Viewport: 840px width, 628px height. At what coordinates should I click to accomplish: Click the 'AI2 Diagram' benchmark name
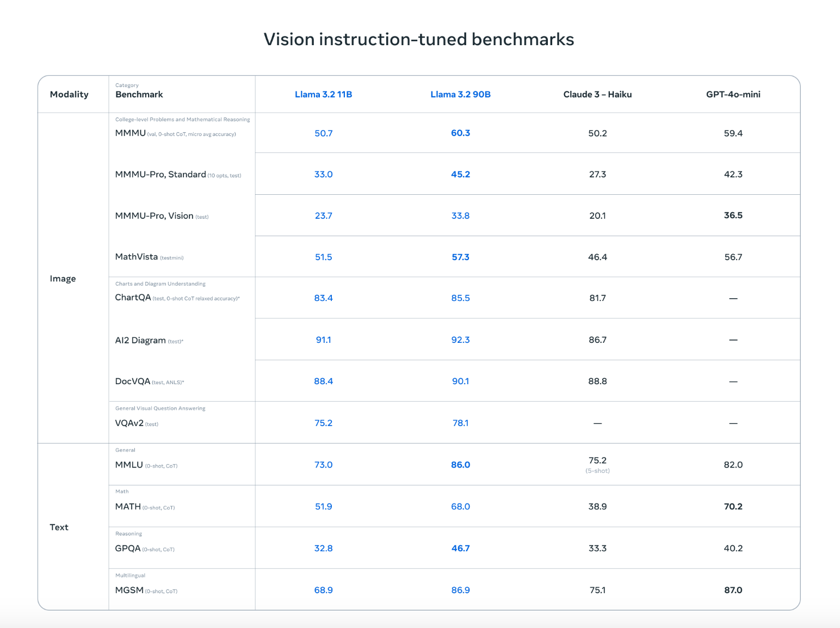click(140, 340)
